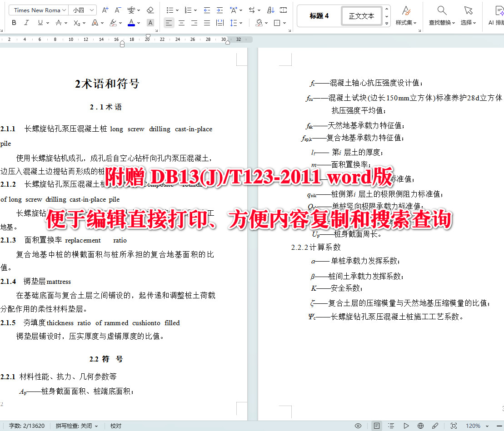Click the numbered list icon

(188, 10)
